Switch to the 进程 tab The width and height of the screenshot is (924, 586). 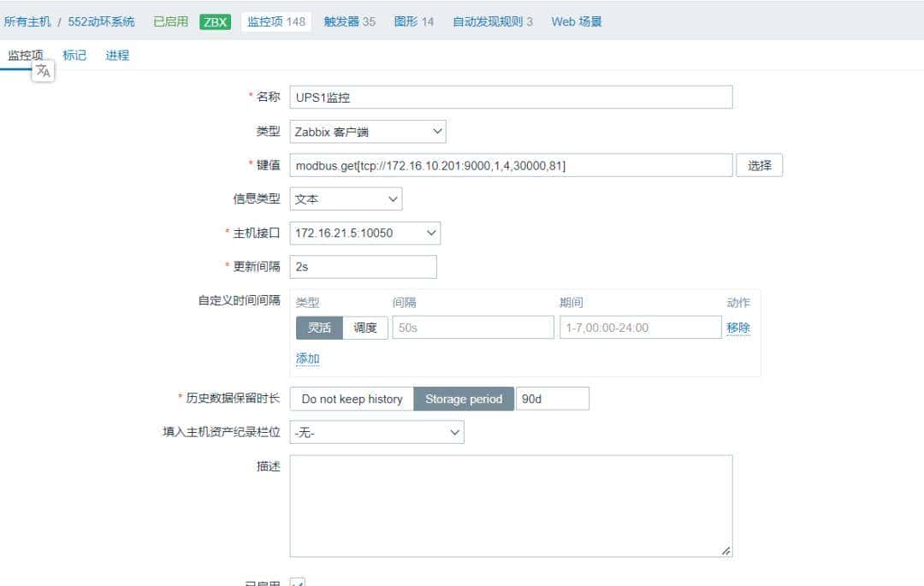pos(117,54)
